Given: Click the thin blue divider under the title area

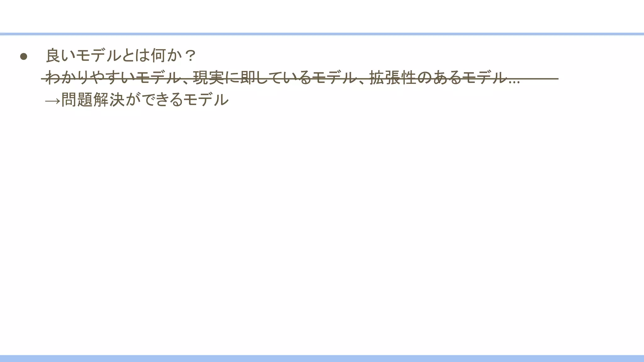Looking at the screenshot, I should coord(322,34).
